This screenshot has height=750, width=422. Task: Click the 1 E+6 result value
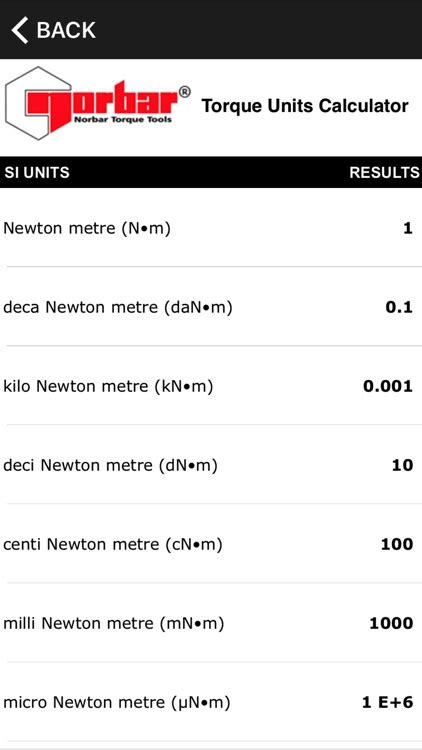coord(387,703)
